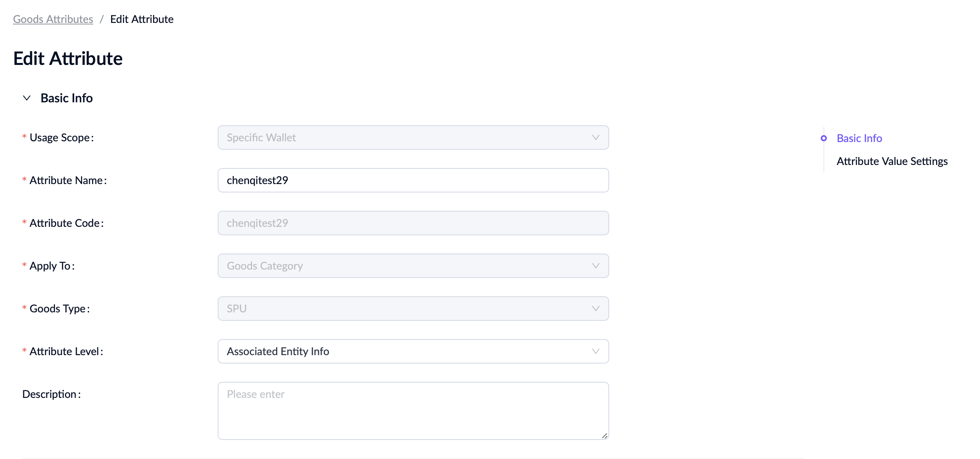The image size is (980, 459).
Task: Jump to Attribute Value Settings anchor
Action: click(x=892, y=161)
